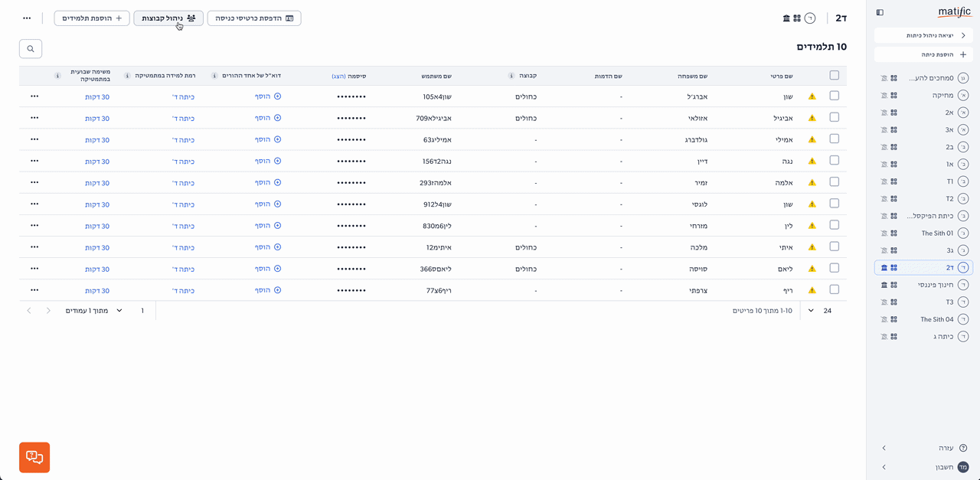Click grid icon beside class כיתה ג
The image size is (980, 480).
point(893,337)
